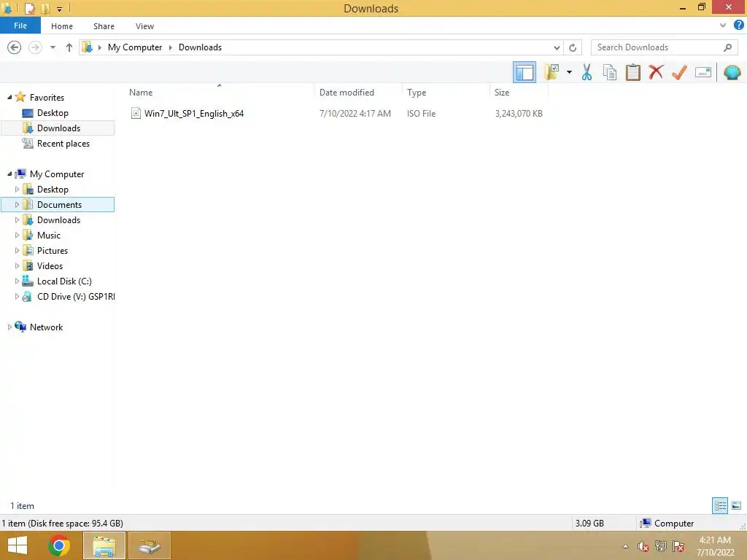
Task: Select Win7_Ult_SP1_English_x64 ISO file
Action: tap(194, 113)
